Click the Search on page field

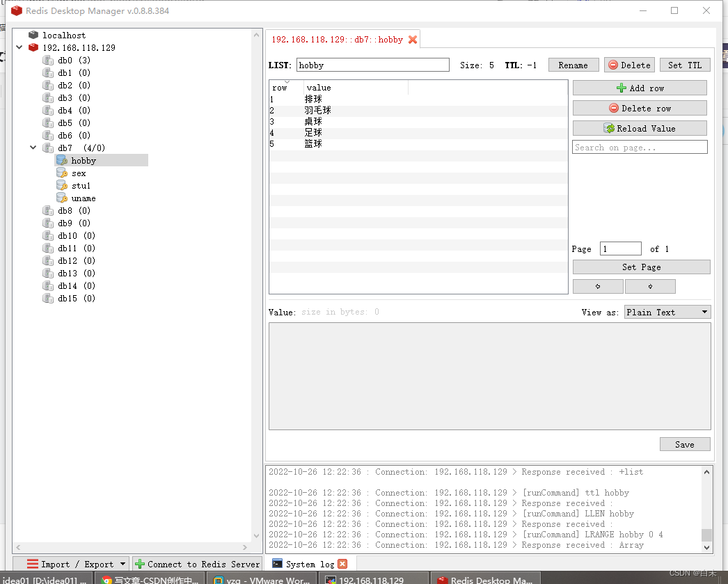click(x=639, y=147)
